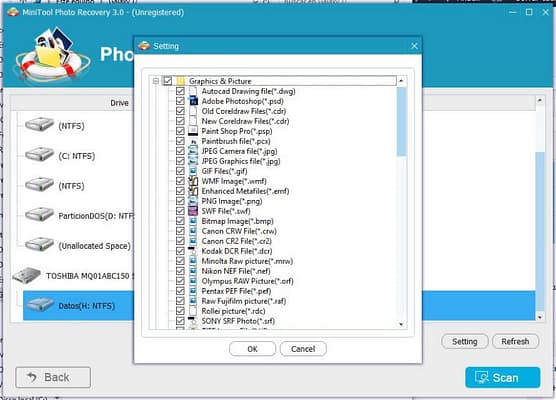This screenshot has width=556, height=400.
Task: Select the Adobe Photoshop(*.psd) label
Action: pos(242,101)
